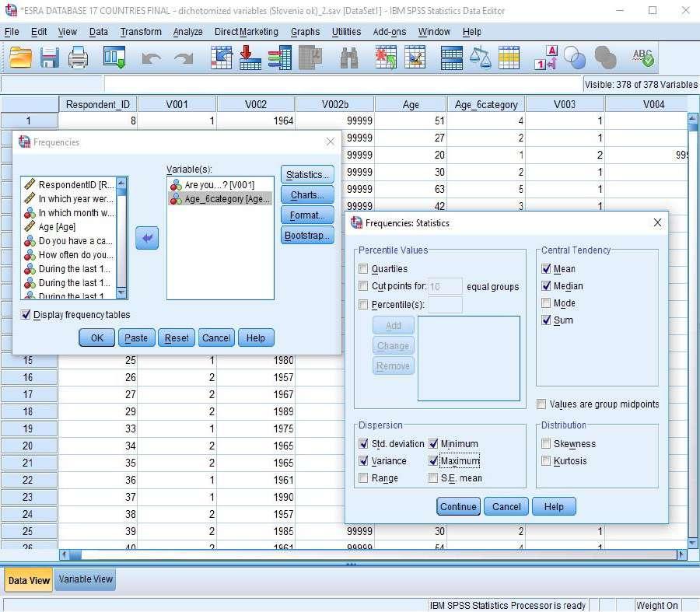The height and width of the screenshot is (612, 700).
Task: Show all variables grey circles icon
Action: tap(605, 58)
